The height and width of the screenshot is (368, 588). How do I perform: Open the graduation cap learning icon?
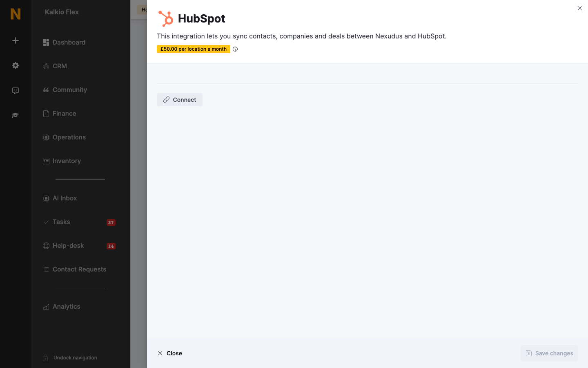pos(16,115)
